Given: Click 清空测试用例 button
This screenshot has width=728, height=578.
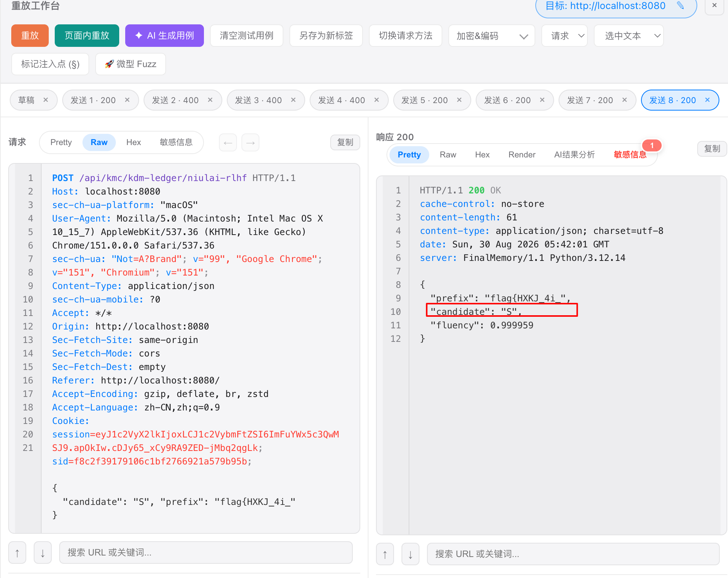Looking at the screenshot, I should pyautogui.click(x=247, y=36).
